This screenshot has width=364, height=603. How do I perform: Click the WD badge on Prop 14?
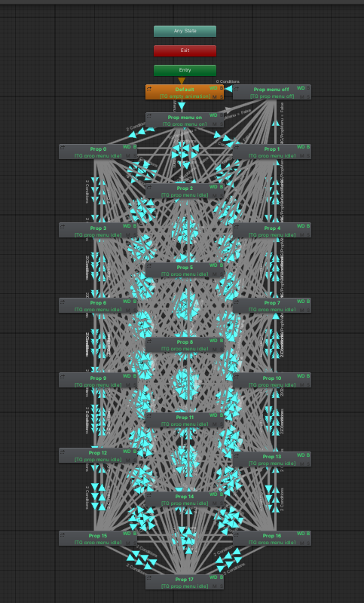(213, 494)
